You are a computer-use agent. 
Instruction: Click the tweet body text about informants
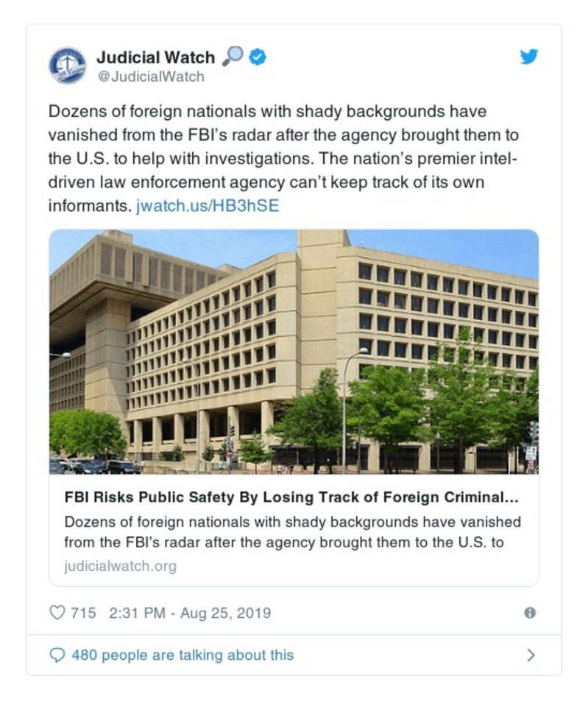coord(269,158)
